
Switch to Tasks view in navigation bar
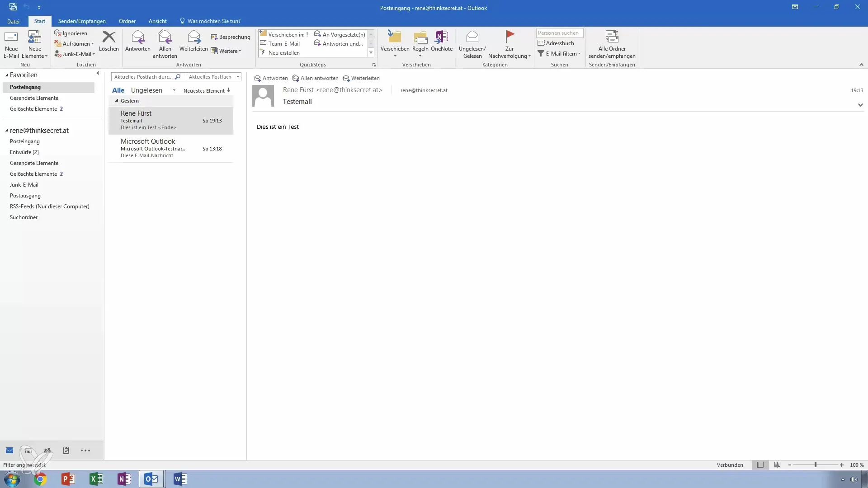pyautogui.click(x=66, y=450)
